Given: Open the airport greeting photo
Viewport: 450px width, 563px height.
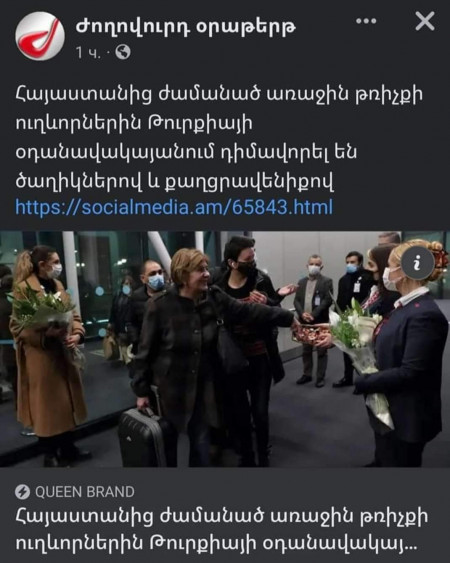Looking at the screenshot, I should point(225,349).
